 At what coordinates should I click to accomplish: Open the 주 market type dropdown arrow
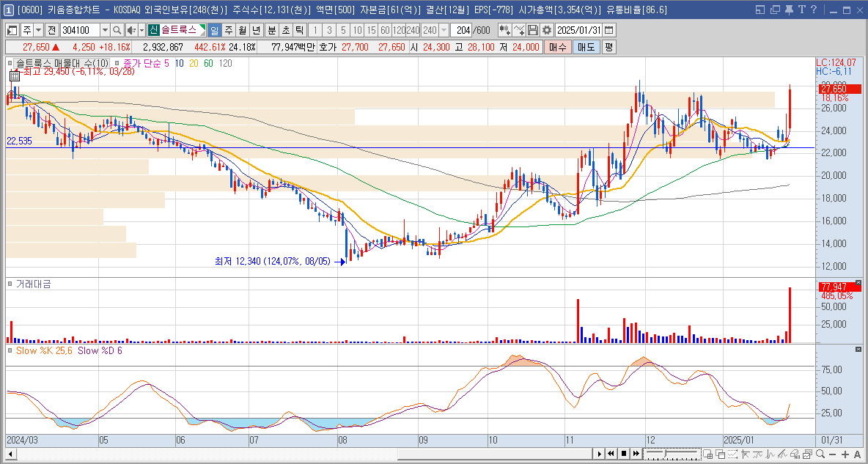click(37, 30)
